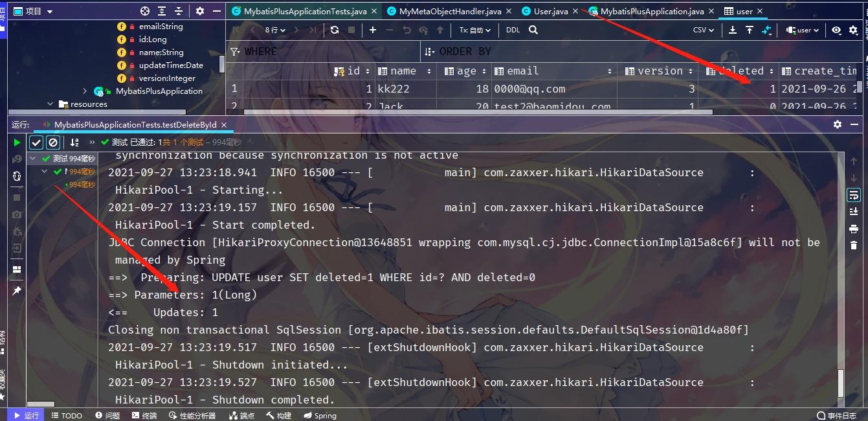Click toggle auto-test icon in run sidebar
The width and height of the screenshot is (868, 421).
(17, 176)
